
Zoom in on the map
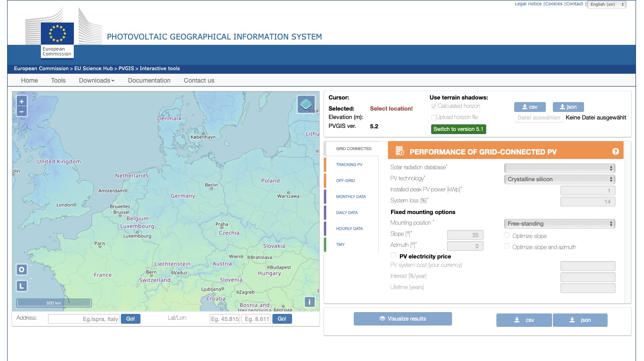point(21,101)
